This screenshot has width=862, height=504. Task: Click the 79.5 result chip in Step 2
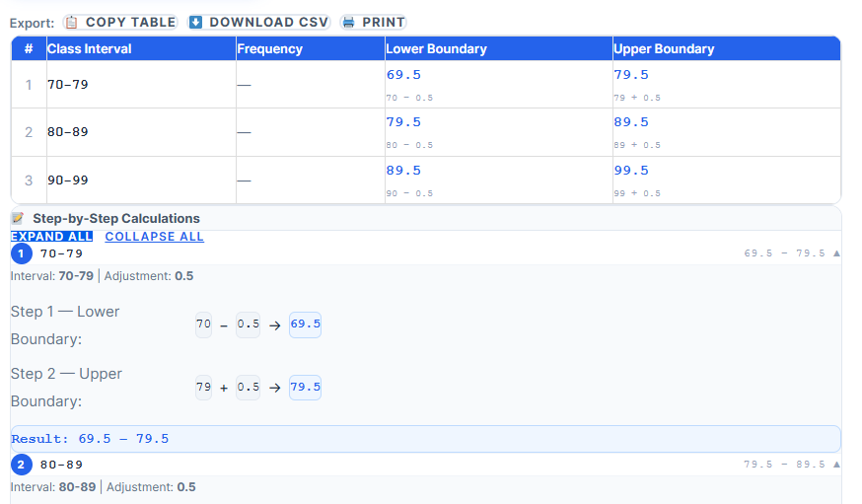click(305, 388)
